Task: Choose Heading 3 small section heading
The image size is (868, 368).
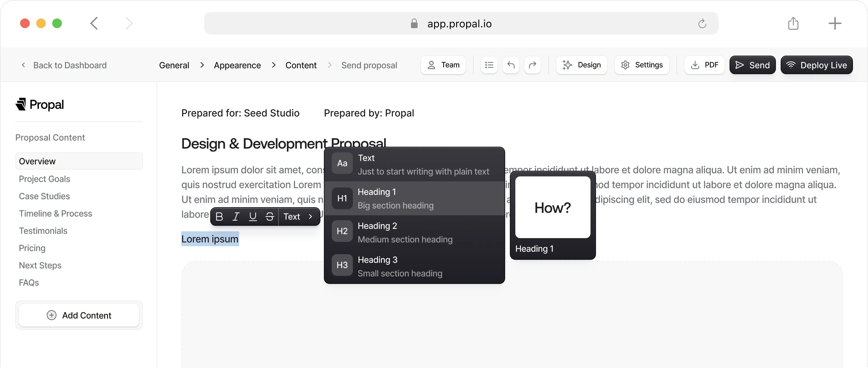Action: click(414, 266)
